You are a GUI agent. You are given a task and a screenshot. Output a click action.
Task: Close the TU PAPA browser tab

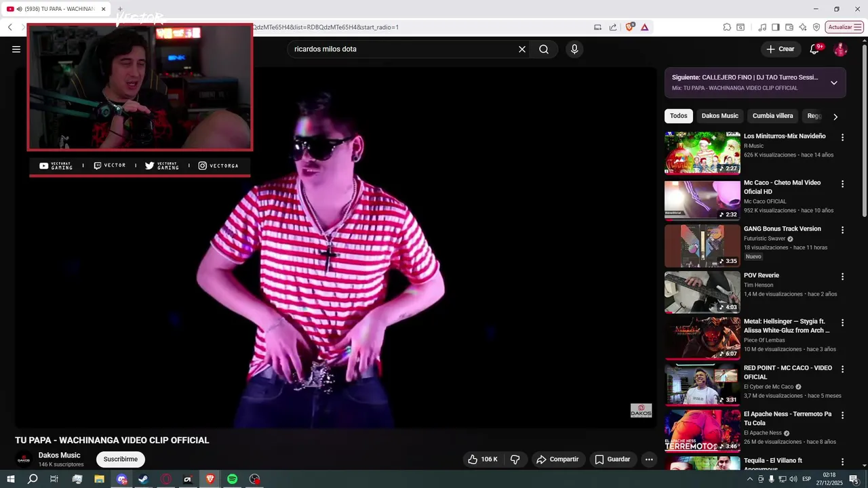104,9
